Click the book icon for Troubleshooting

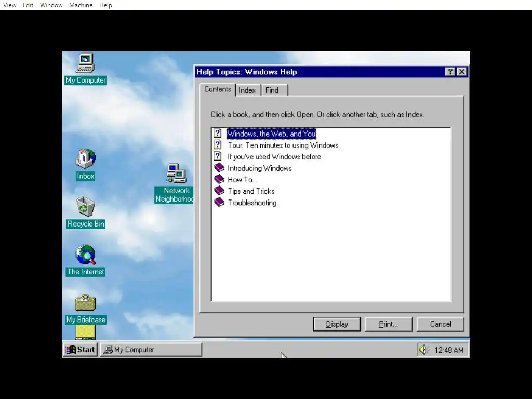pos(219,202)
